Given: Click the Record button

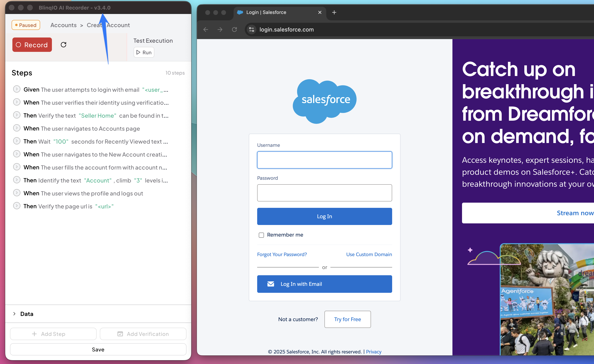Looking at the screenshot, I should (x=32, y=45).
